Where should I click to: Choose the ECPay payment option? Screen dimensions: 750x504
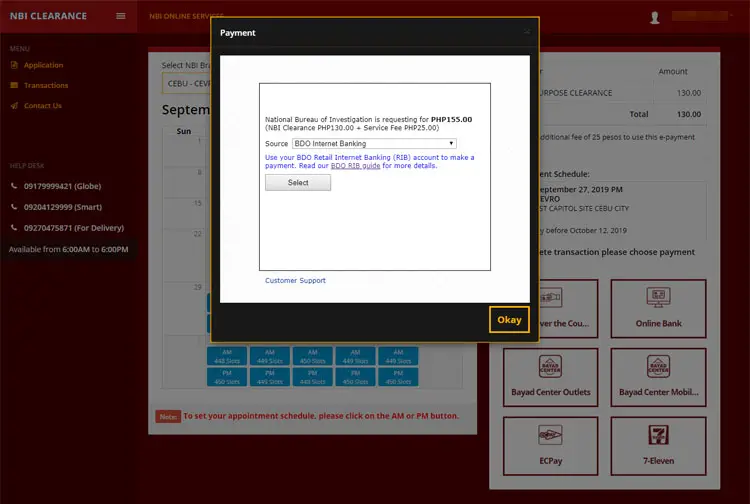click(x=551, y=446)
